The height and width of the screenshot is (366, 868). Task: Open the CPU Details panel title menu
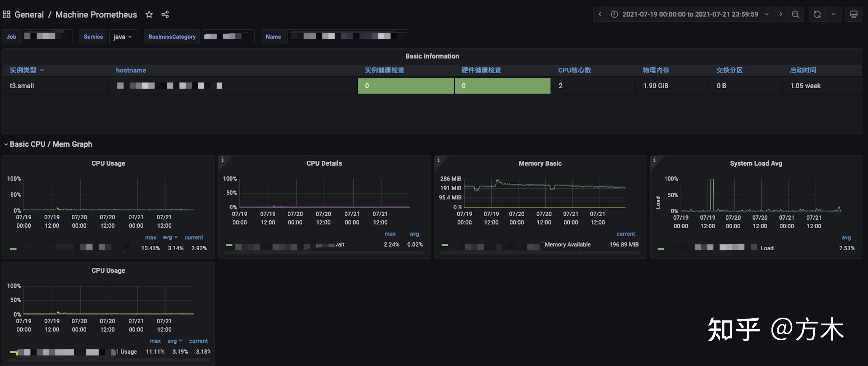tap(324, 163)
